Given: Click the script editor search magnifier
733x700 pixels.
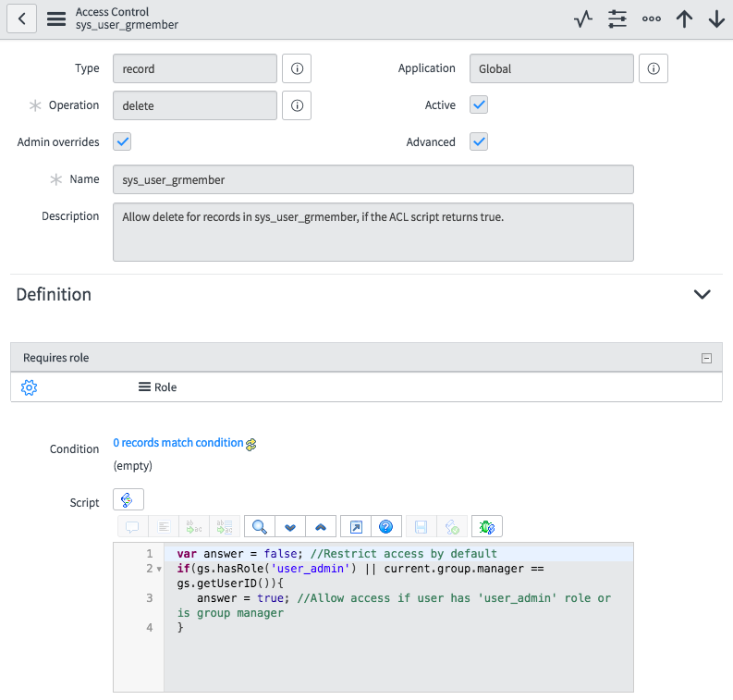Looking at the screenshot, I should point(260,526).
